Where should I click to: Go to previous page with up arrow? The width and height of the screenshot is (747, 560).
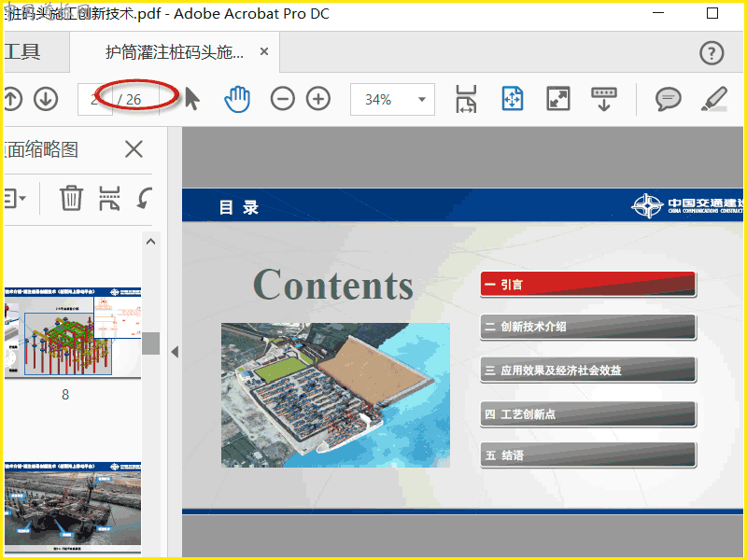pyautogui.click(x=12, y=99)
